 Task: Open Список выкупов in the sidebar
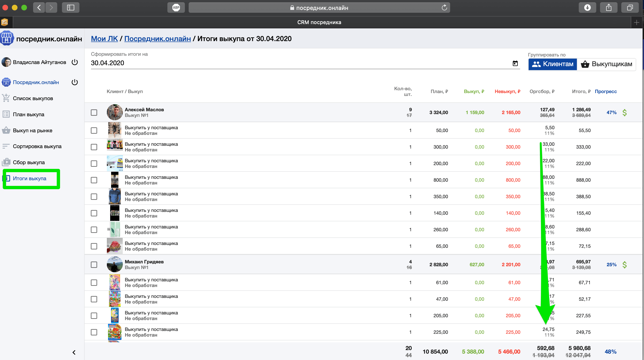tap(33, 99)
